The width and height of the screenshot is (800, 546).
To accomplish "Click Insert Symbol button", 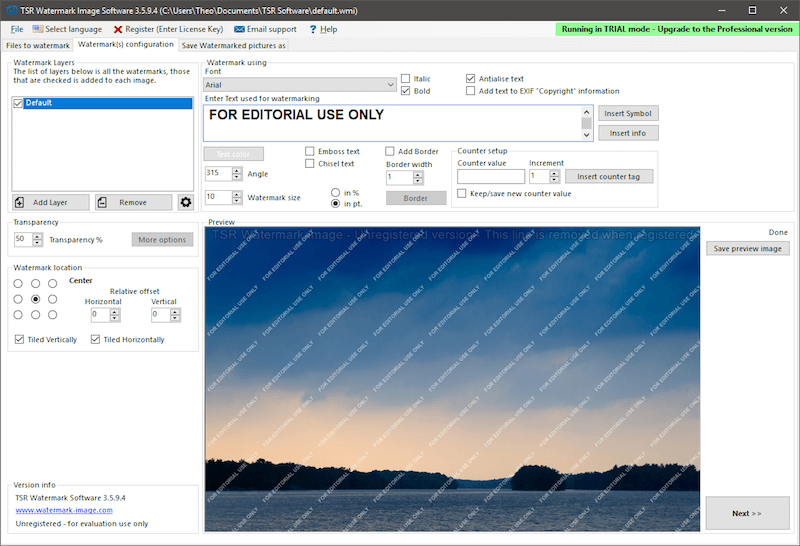I will tap(628, 113).
